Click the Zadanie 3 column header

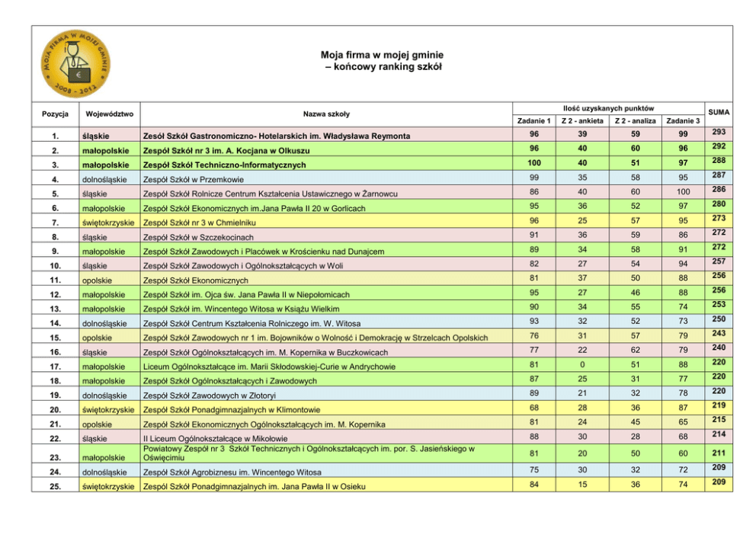682,121
